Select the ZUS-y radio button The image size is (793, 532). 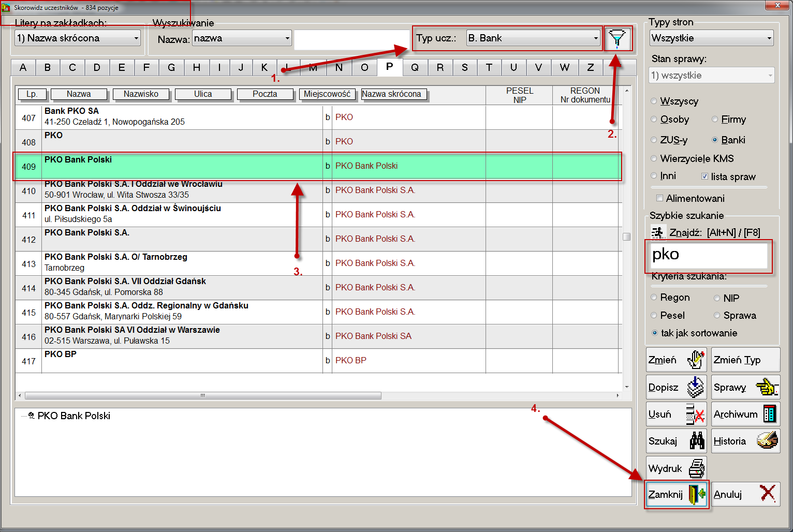(654, 140)
